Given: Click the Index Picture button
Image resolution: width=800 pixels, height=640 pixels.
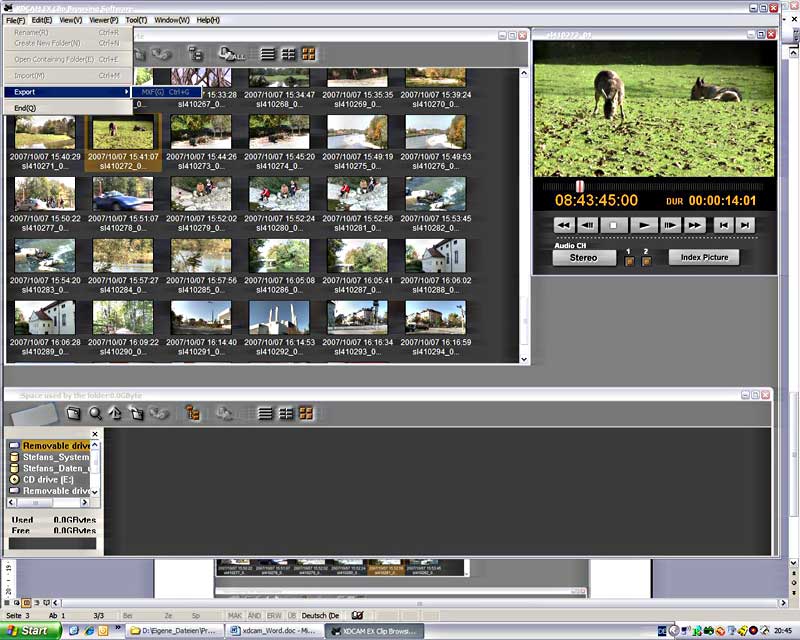Looking at the screenshot, I should point(704,258).
